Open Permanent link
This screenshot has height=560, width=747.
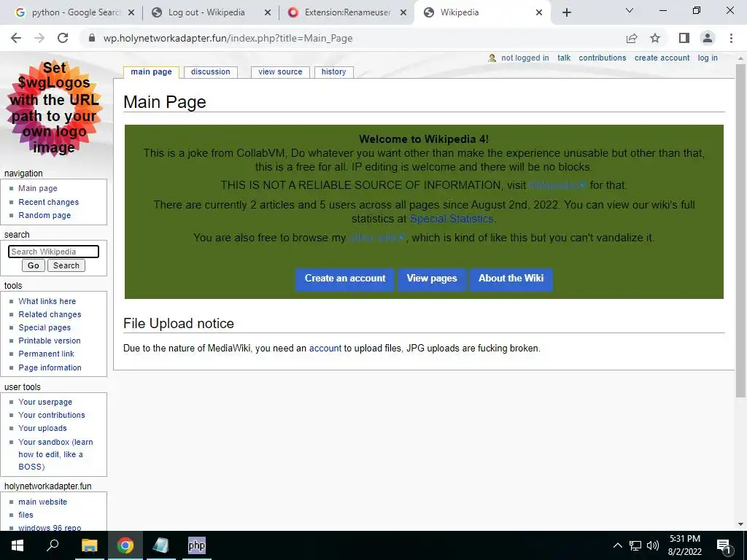point(46,354)
